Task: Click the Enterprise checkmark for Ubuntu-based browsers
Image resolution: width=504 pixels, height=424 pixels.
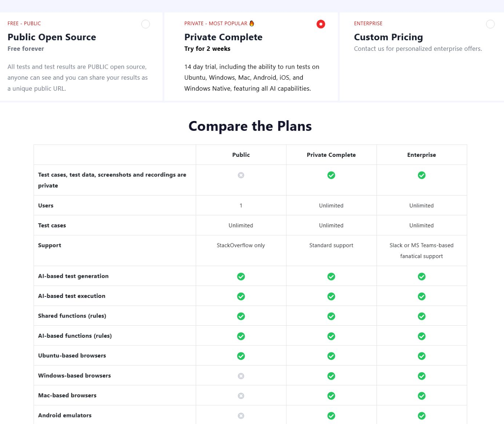Action: click(421, 356)
